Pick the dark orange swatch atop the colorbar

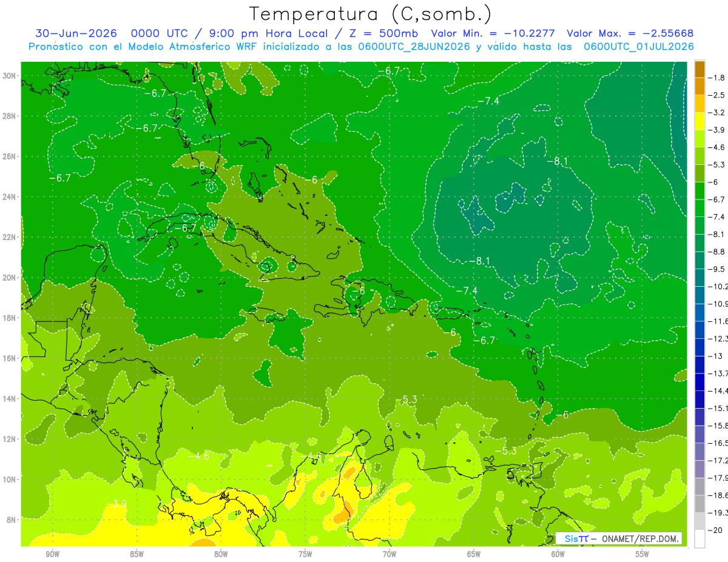pyautogui.click(x=699, y=69)
